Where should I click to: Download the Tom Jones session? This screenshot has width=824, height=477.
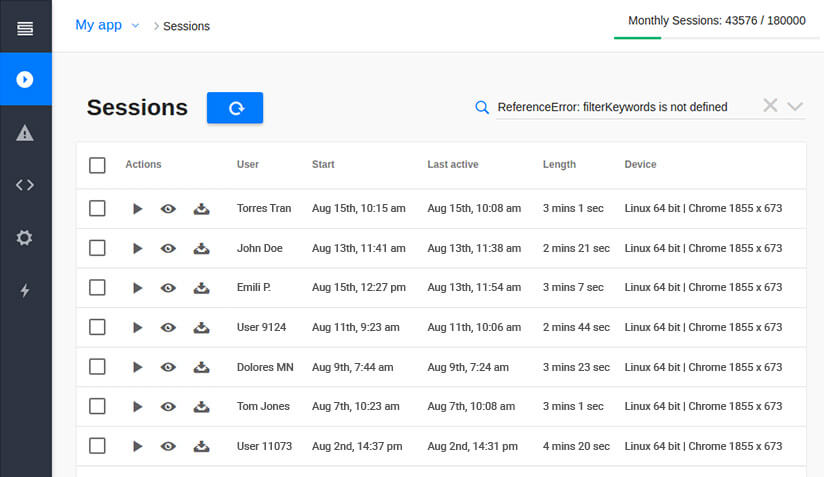201,406
